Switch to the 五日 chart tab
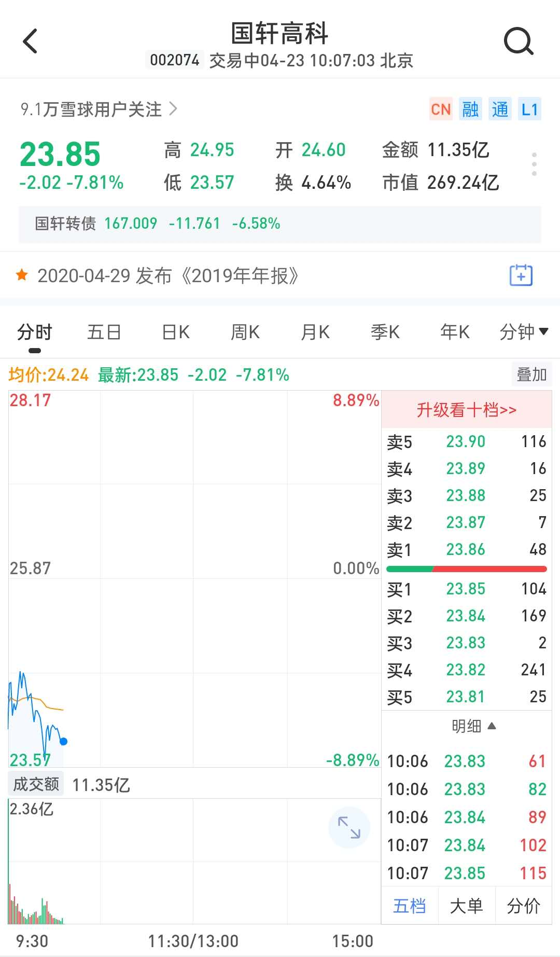 [104, 332]
